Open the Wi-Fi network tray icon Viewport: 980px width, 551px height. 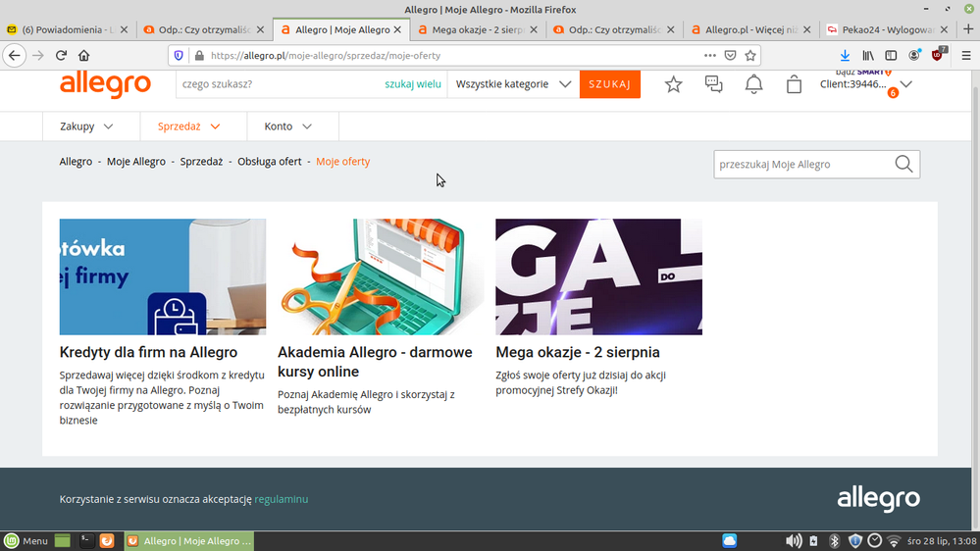[x=894, y=541]
